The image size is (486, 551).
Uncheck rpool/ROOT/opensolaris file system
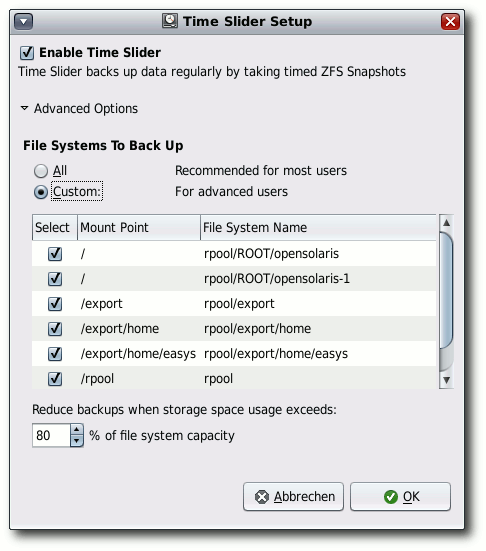tap(55, 254)
